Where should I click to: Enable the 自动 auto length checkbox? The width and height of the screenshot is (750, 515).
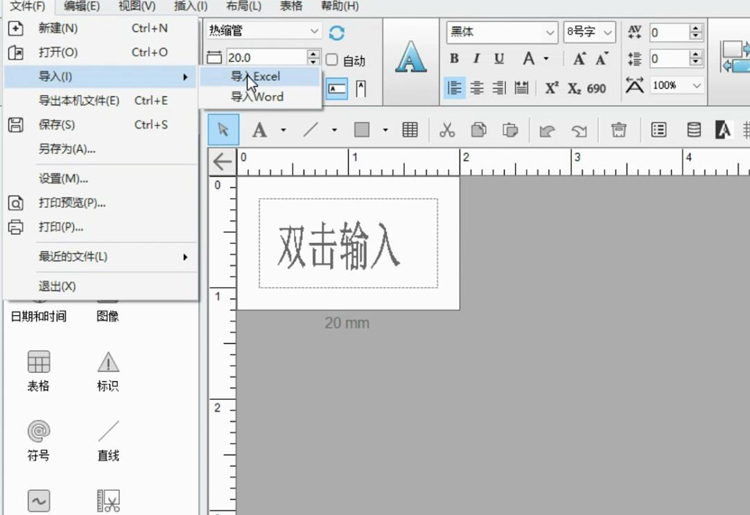click(x=331, y=60)
